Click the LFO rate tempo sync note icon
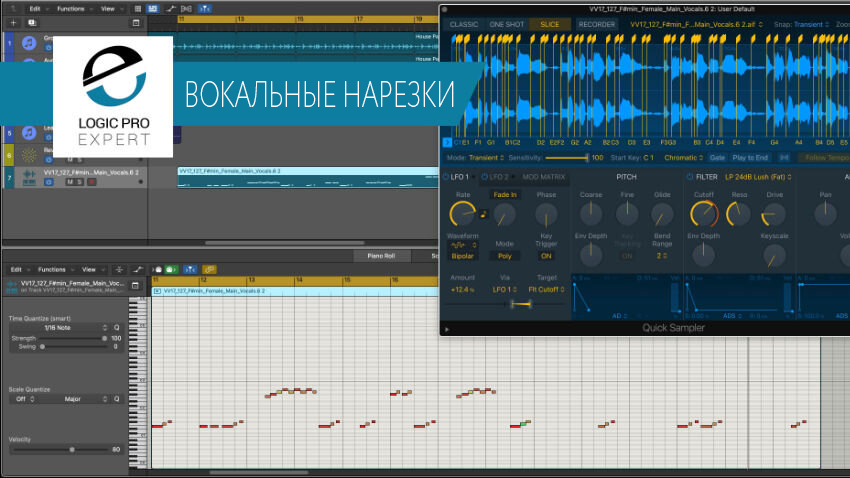850x478 pixels. (484, 215)
